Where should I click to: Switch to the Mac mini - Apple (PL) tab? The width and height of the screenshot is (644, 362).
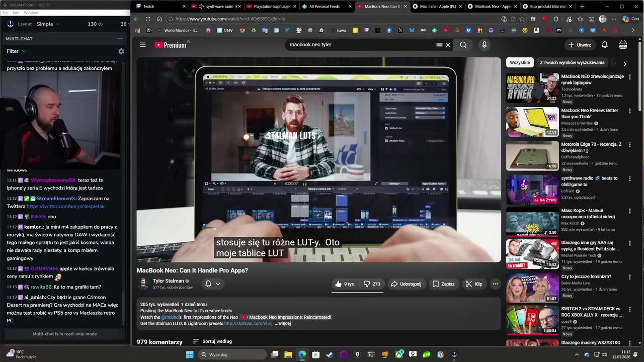tap(437, 7)
